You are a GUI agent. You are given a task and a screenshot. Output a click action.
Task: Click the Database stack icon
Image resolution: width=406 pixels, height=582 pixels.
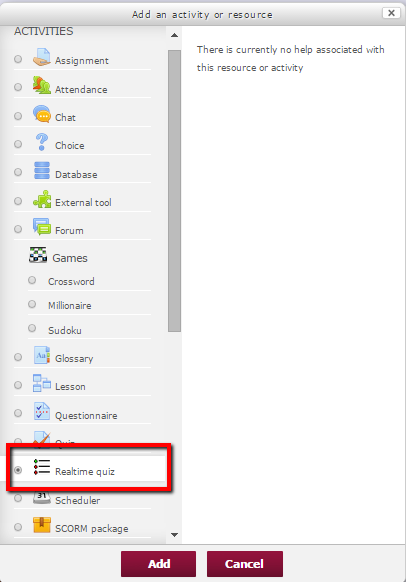coord(42,171)
